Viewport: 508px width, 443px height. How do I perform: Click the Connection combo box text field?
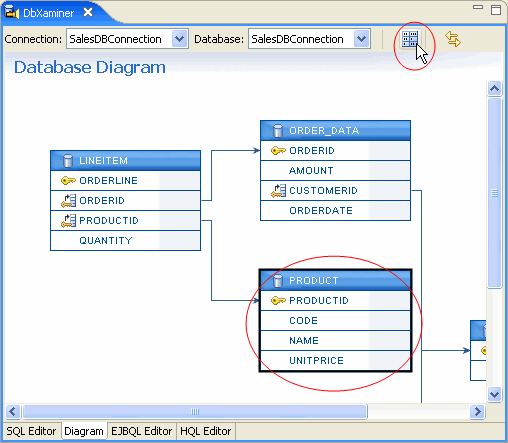point(120,39)
